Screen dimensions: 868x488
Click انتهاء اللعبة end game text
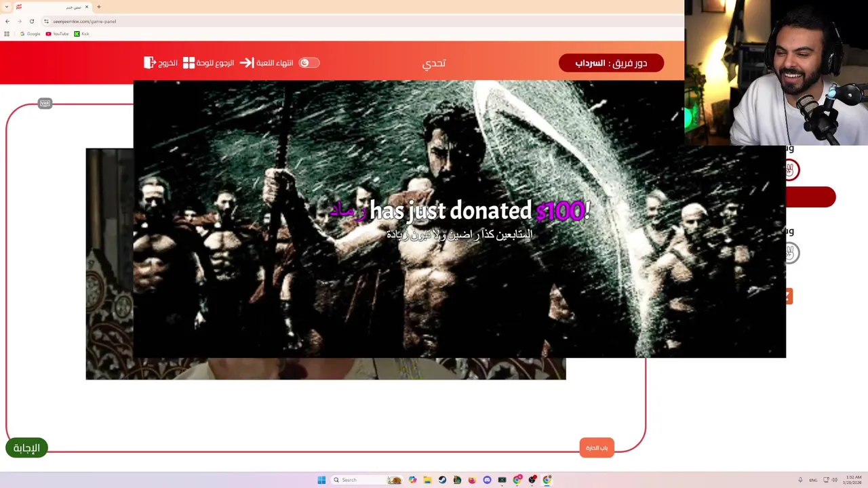[275, 62]
